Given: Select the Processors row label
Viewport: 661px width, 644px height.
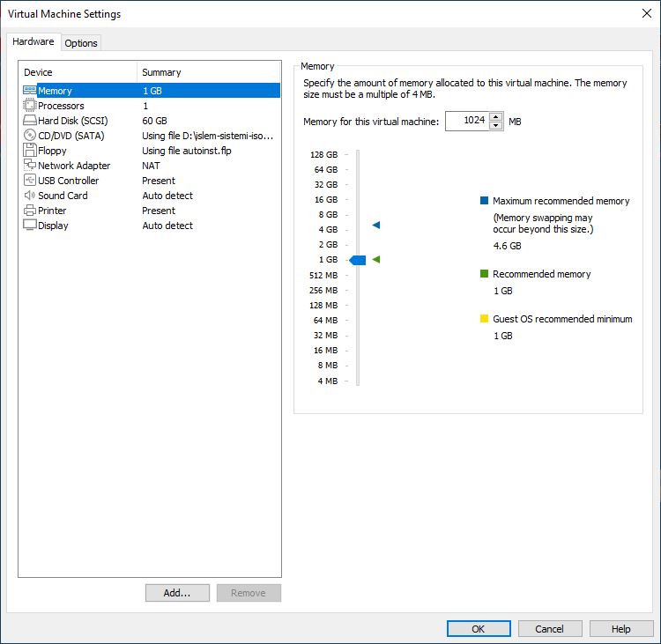Looking at the screenshot, I should [61, 106].
